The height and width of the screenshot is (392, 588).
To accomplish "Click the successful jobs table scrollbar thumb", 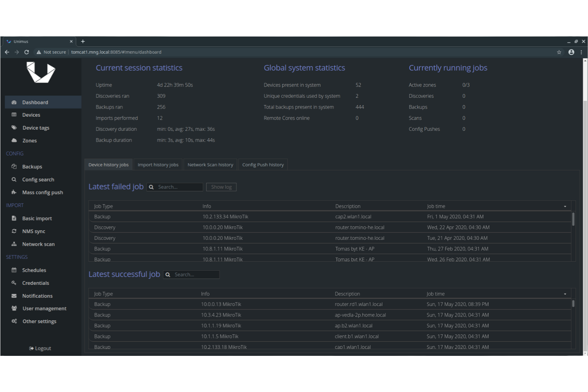I will (573, 303).
